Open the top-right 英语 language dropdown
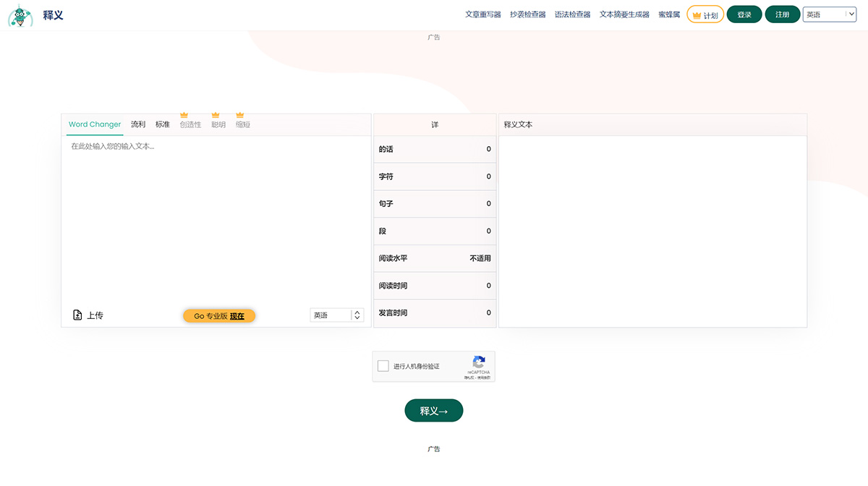The width and height of the screenshot is (868, 486). [x=829, y=14]
